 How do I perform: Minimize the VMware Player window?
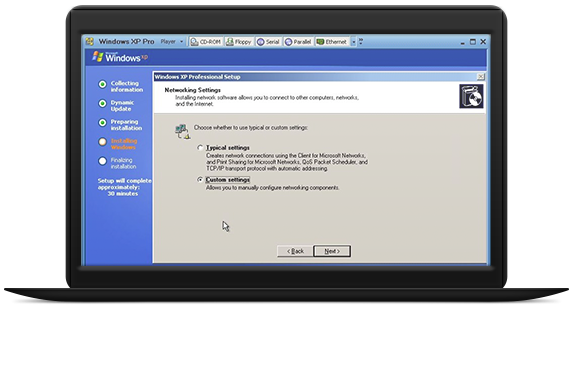pos(462,43)
